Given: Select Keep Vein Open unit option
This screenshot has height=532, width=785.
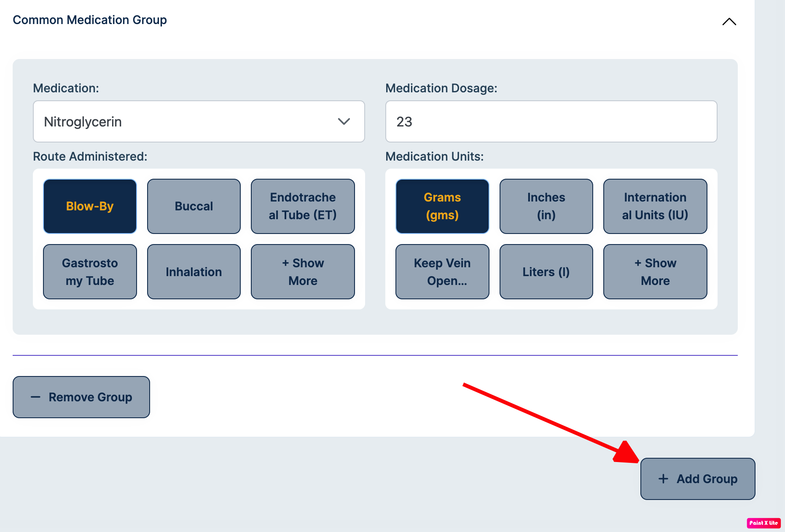Looking at the screenshot, I should (442, 271).
